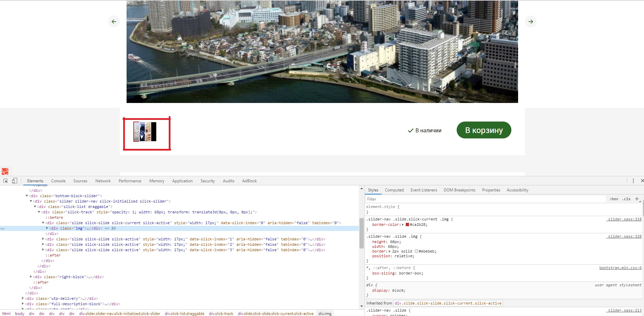Viewport: 644px width, 316px height.
Task: Expand border-color shorthand triangle
Action: pos(403,225)
